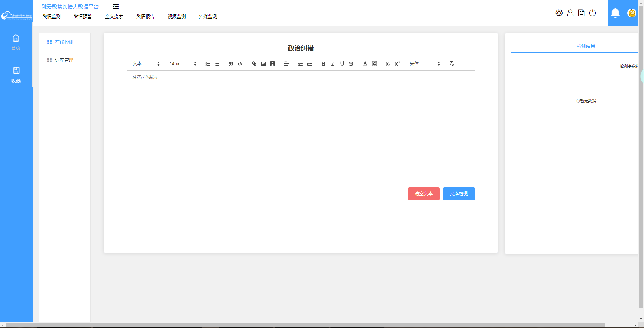Toggle underline formatting

pyautogui.click(x=342, y=64)
